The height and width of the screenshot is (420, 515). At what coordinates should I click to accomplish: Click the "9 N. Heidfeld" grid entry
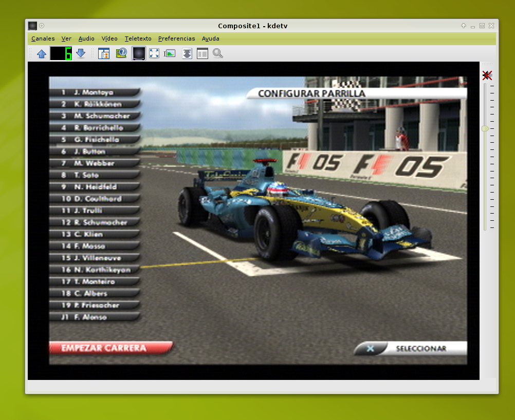pyautogui.click(x=95, y=187)
